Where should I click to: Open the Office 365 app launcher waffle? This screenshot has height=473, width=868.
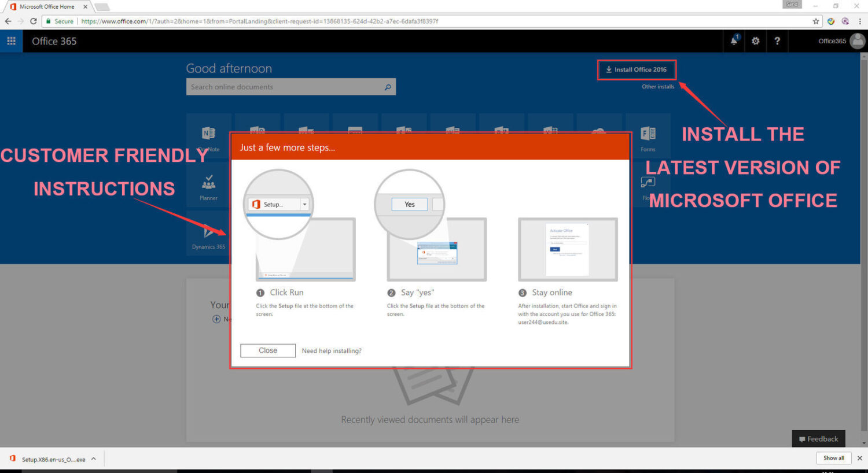click(x=10, y=41)
